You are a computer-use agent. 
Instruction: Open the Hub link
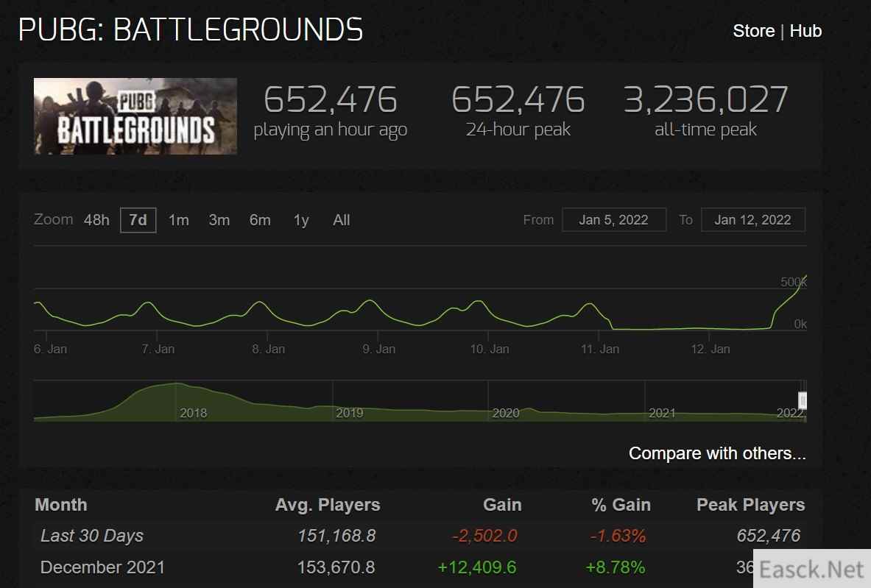[x=805, y=31]
